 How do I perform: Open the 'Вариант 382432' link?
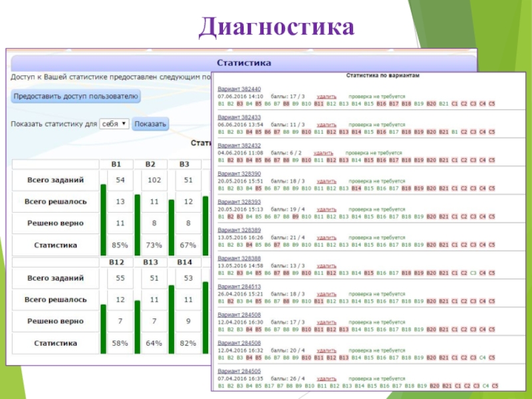point(239,145)
